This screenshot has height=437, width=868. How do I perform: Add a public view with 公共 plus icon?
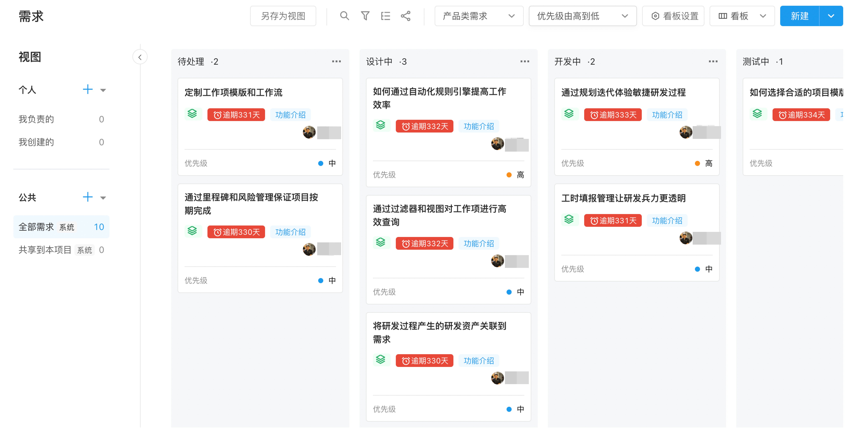[x=88, y=197]
